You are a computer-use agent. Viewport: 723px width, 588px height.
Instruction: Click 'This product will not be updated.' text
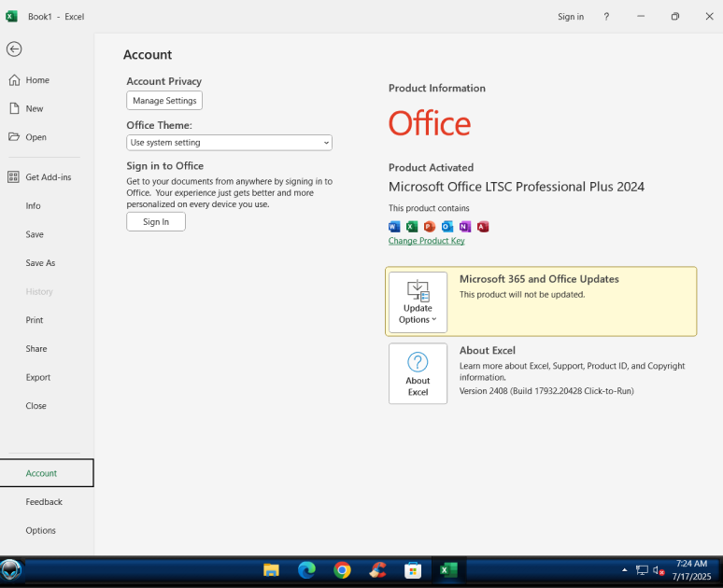pyautogui.click(x=522, y=294)
